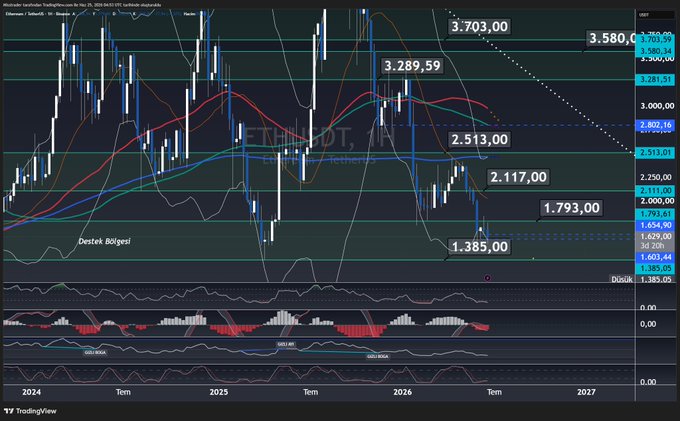Click the blue 2.802,16 price tag on axis

655,125
